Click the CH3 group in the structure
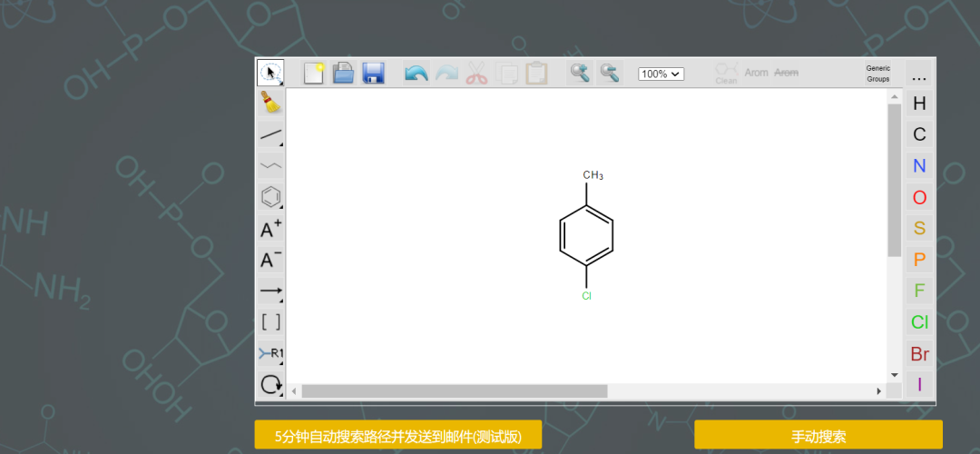The height and width of the screenshot is (454, 980). pos(593,176)
